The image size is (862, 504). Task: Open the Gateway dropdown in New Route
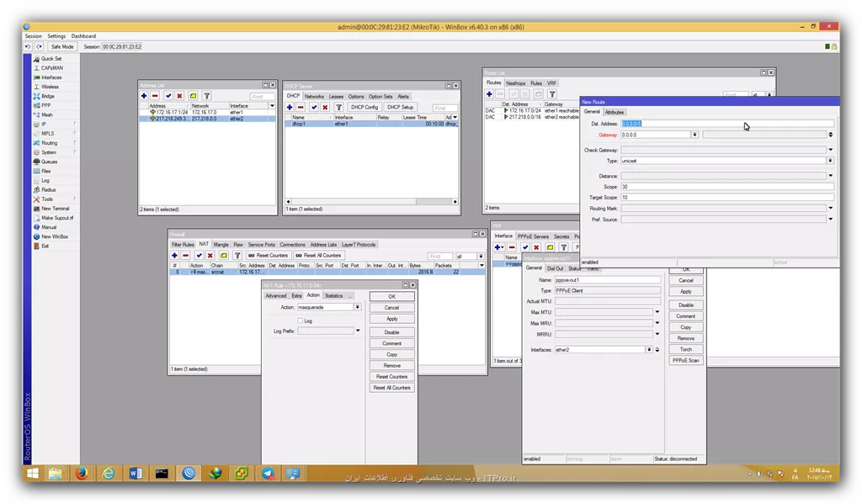[694, 135]
